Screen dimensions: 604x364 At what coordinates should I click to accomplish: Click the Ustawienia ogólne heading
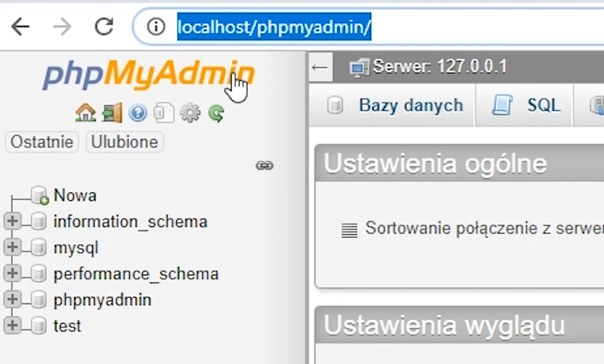pyautogui.click(x=435, y=164)
